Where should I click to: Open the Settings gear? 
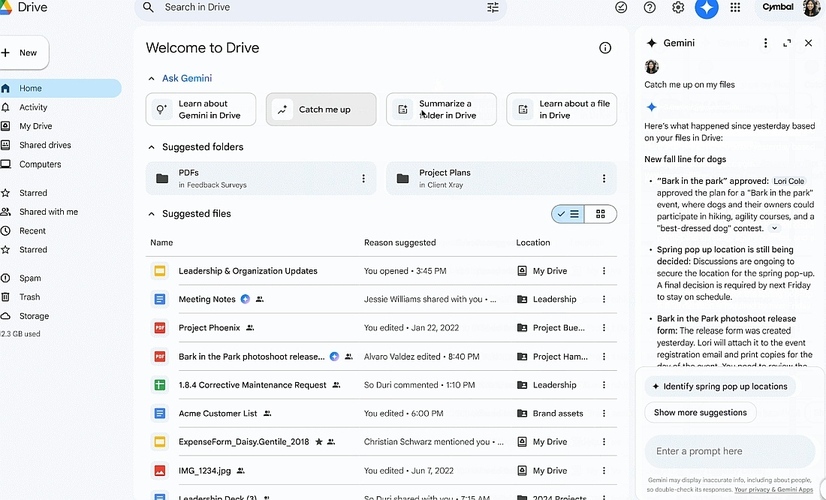point(678,7)
